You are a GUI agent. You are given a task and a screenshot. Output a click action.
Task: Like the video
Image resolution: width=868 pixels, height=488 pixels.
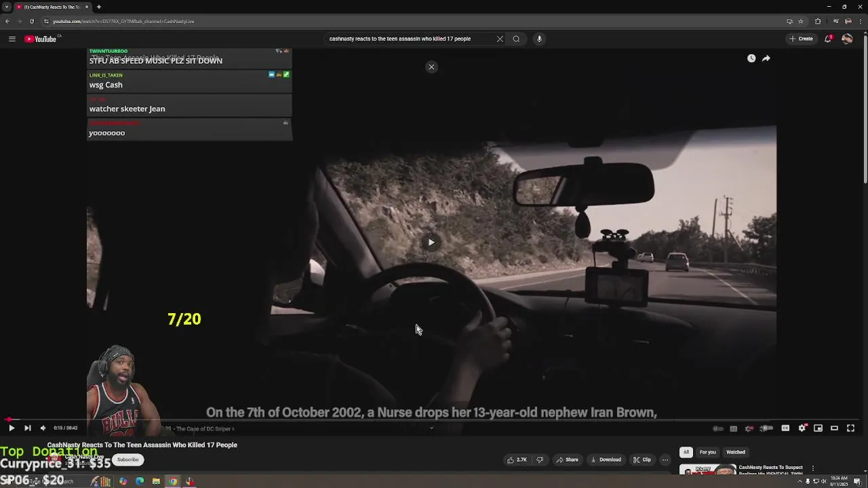[x=517, y=460]
